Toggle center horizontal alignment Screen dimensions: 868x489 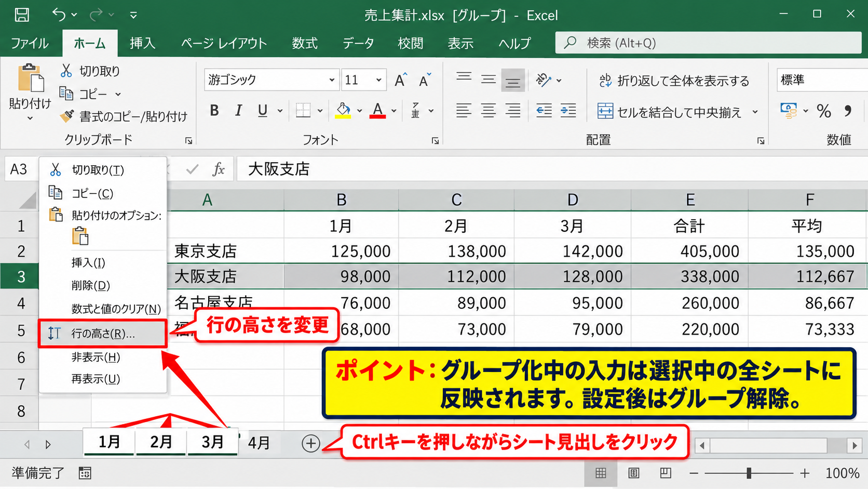tap(488, 110)
